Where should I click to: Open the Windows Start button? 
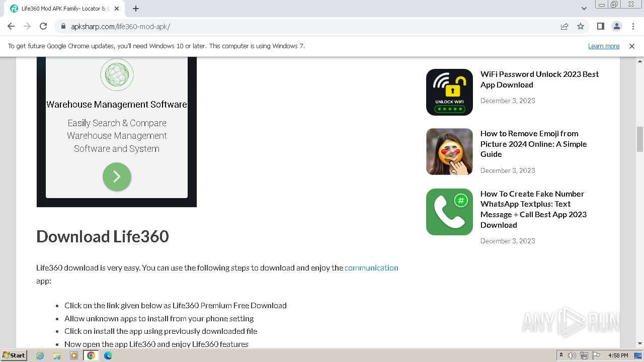(x=14, y=355)
